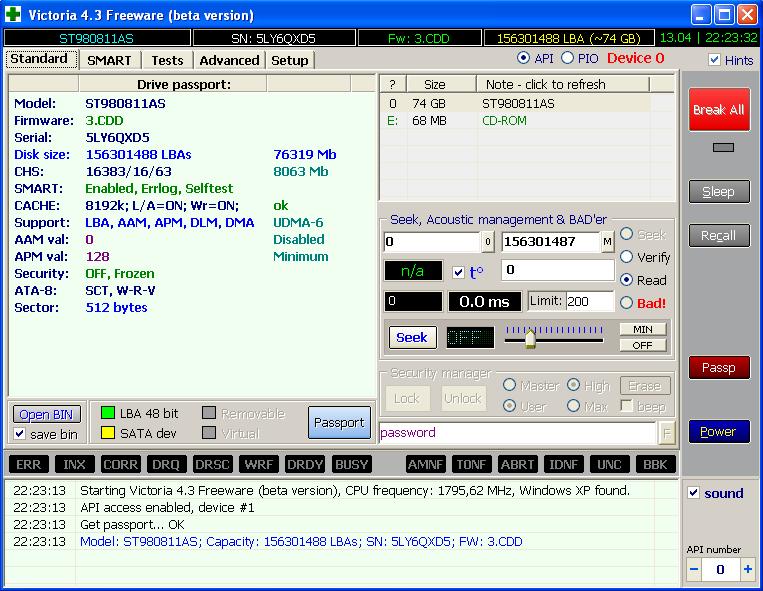Viewport: 763px width, 591px height.
Task: Click the end LBA field 156301487
Action: (x=551, y=242)
